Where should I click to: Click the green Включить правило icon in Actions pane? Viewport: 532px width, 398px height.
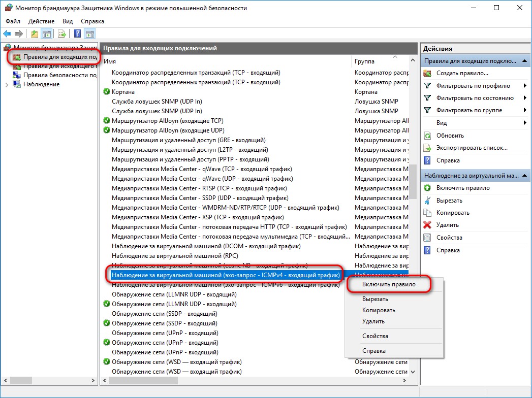click(427, 188)
